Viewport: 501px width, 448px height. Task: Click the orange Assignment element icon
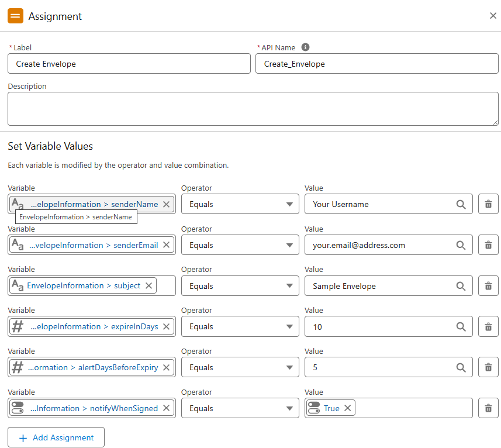(x=15, y=16)
